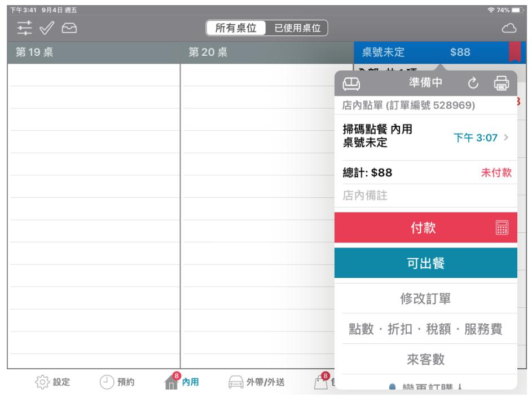Image resolution: width=532 pixels, height=398 pixels.
Task: Click the 店內備註 note field
Action: coord(425,196)
